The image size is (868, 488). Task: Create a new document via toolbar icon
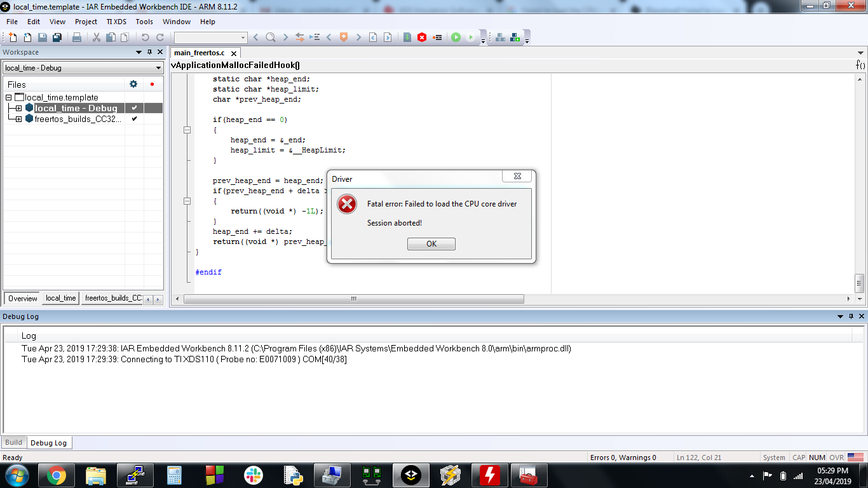coord(13,37)
